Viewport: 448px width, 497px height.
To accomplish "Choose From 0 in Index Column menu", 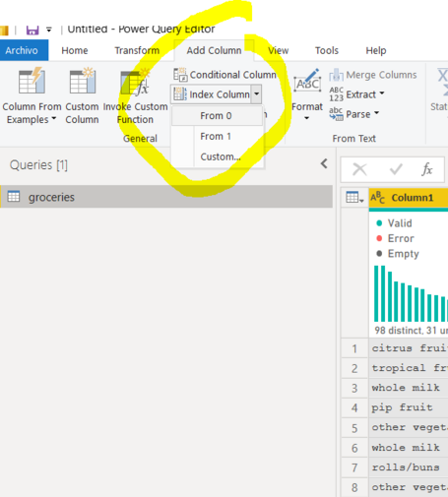I will point(217,116).
